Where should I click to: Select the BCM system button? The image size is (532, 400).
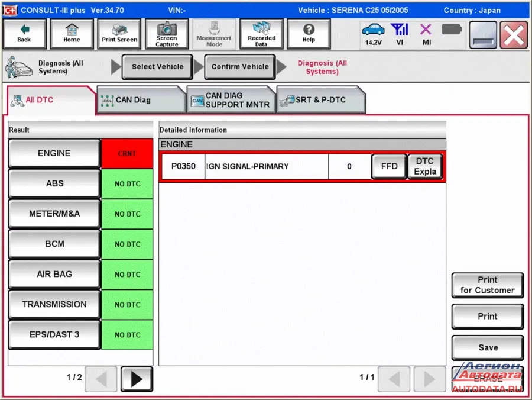(x=54, y=244)
